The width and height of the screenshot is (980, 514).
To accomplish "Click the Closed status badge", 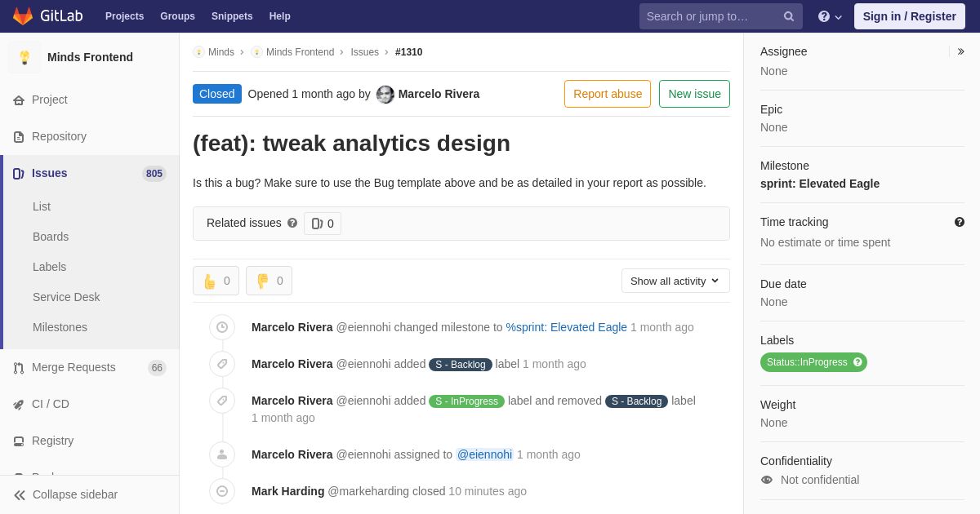I will coord(217,94).
